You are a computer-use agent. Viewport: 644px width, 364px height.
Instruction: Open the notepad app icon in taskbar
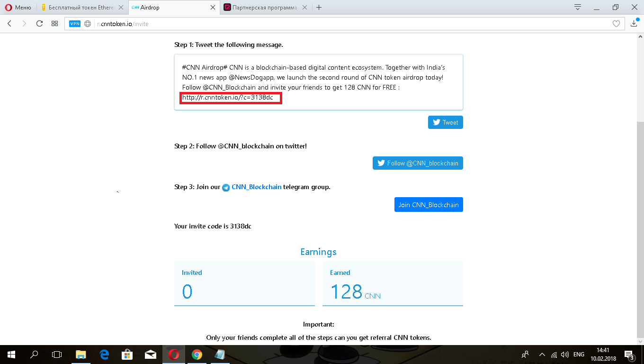(x=220, y=354)
